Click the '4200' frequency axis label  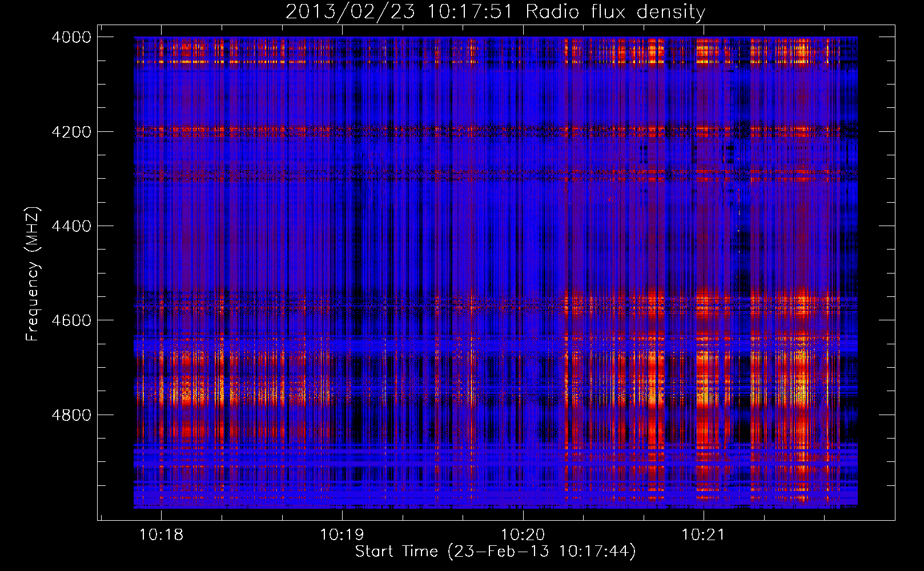(x=71, y=132)
